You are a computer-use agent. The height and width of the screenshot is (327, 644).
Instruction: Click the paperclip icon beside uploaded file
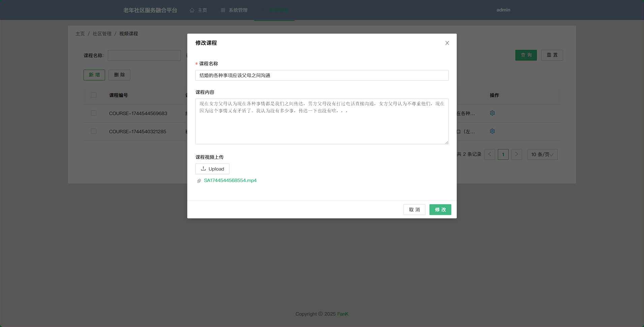pos(199,181)
